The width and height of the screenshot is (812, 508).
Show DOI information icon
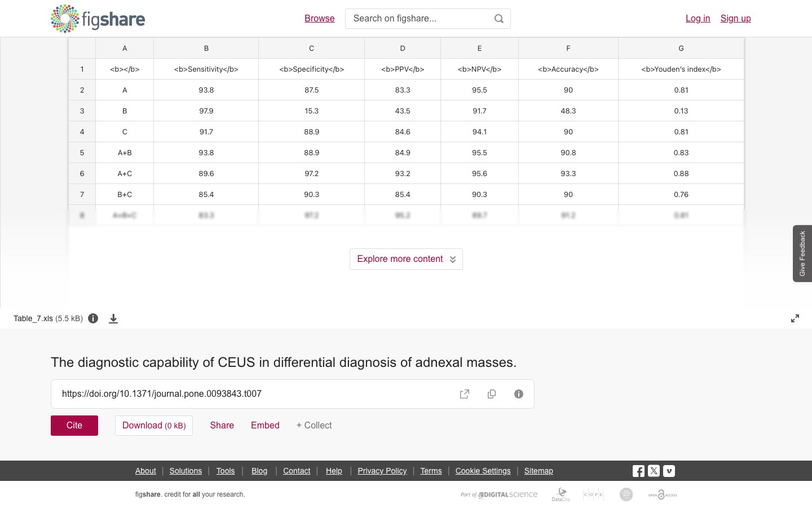(x=519, y=394)
